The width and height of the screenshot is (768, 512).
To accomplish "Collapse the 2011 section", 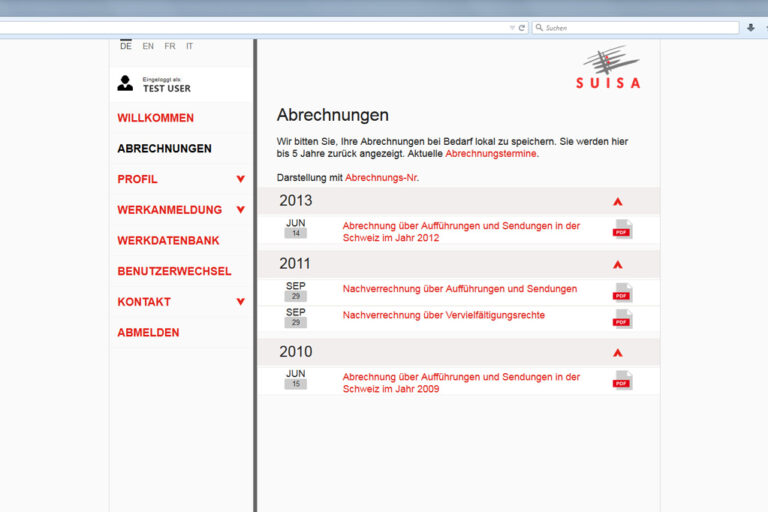I will point(617,265).
